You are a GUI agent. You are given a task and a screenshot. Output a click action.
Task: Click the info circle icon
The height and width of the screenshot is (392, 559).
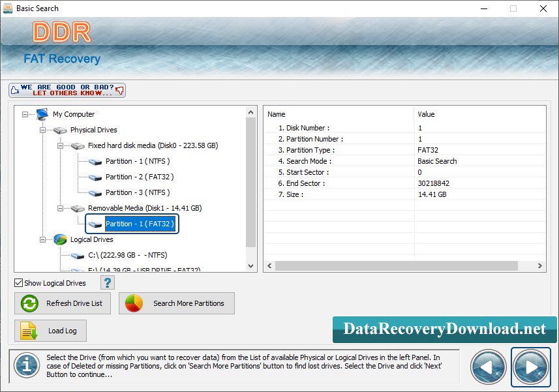[27, 365]
